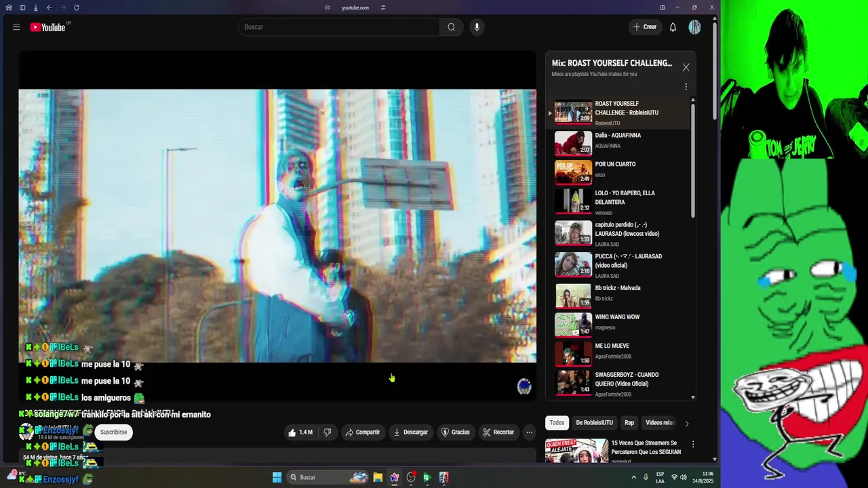Open more video actions ellipsis
The width and height of the screenshot is (868, 488).
(530, 432)
